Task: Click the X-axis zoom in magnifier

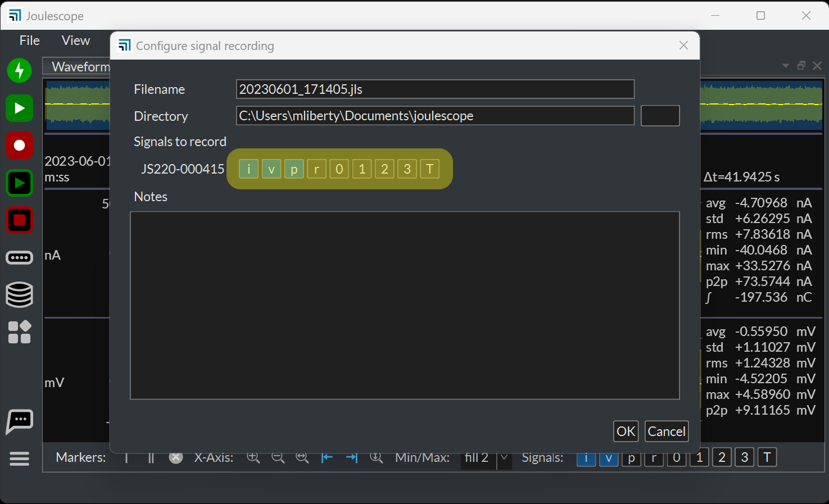Action: (253, 458)
